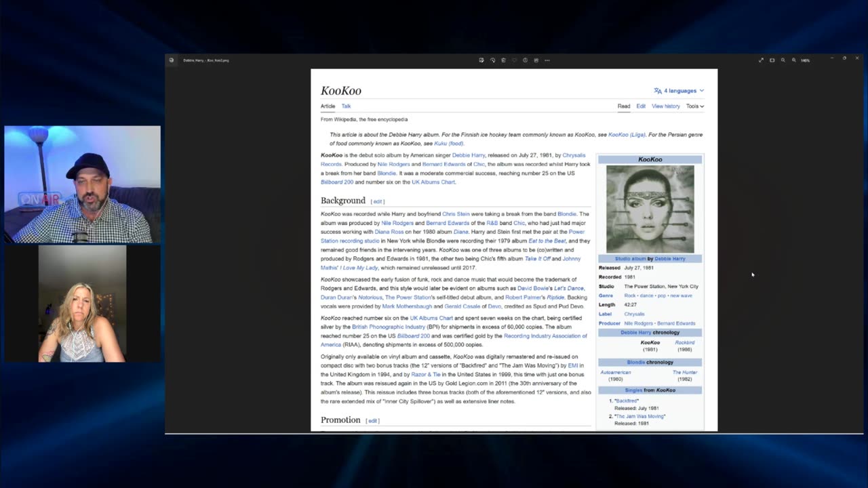Rotate the image using the toolbar icon

492,60
